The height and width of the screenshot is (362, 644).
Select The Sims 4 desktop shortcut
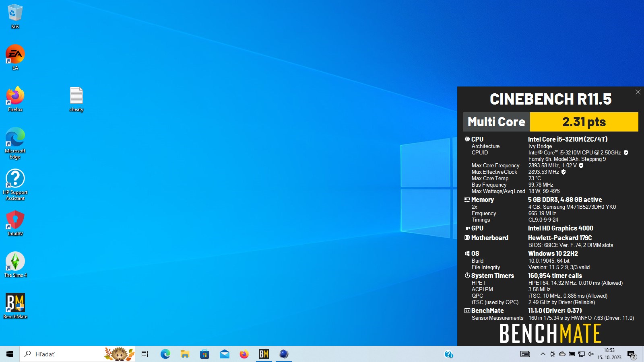coord(15,265)
